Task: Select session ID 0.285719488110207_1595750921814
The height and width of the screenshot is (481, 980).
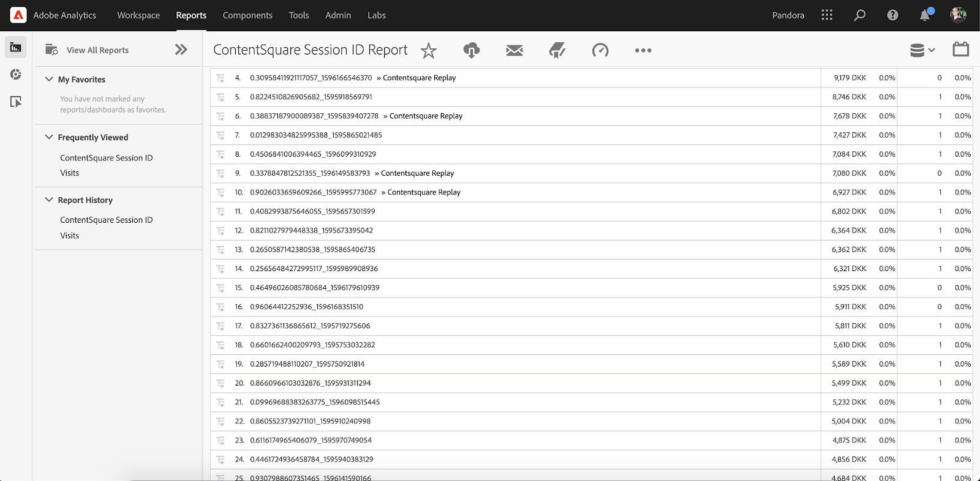Action: [x=307, y=364]
